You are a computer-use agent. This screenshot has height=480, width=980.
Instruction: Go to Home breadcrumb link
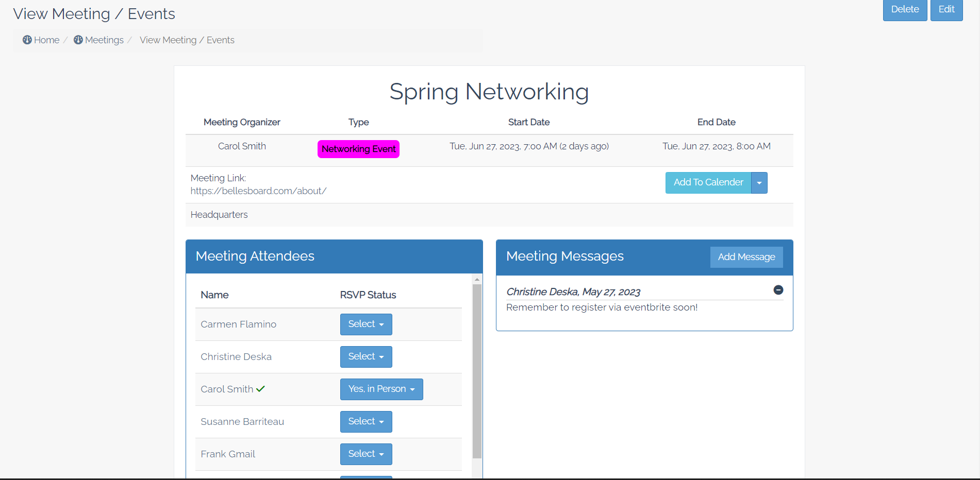(x=46, y=40)
